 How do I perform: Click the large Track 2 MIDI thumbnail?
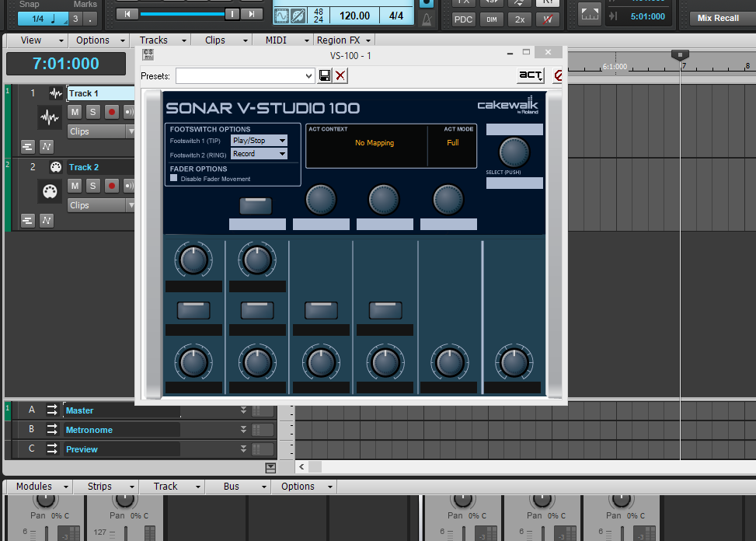50,191
